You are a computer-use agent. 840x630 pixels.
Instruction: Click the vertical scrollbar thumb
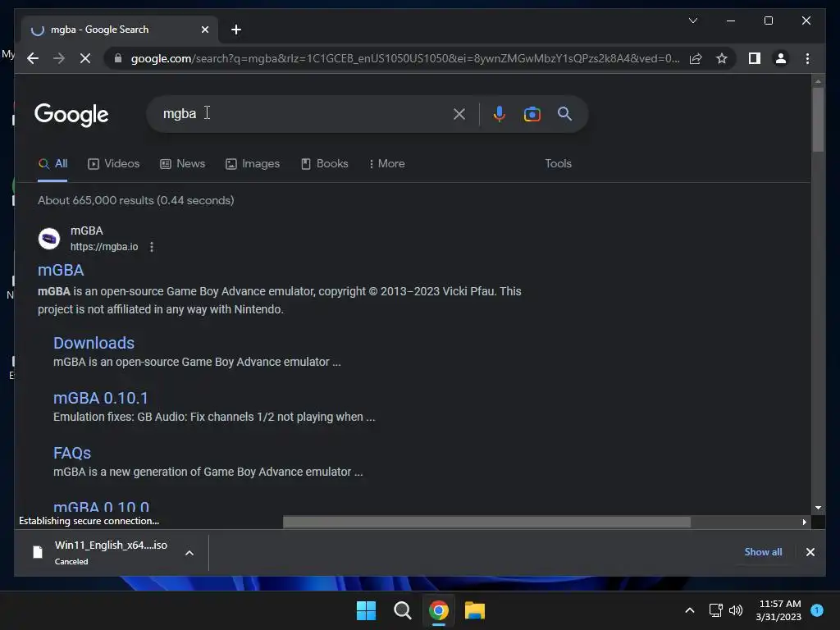coord(818,119)
